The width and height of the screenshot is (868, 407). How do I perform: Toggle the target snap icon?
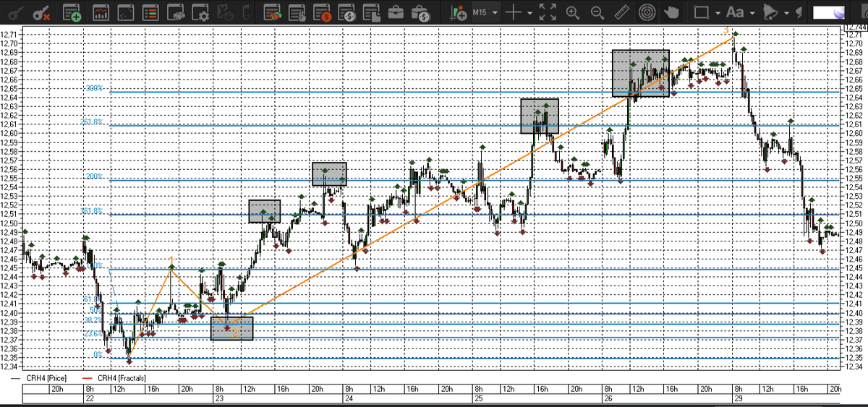[x=647, y=12]
